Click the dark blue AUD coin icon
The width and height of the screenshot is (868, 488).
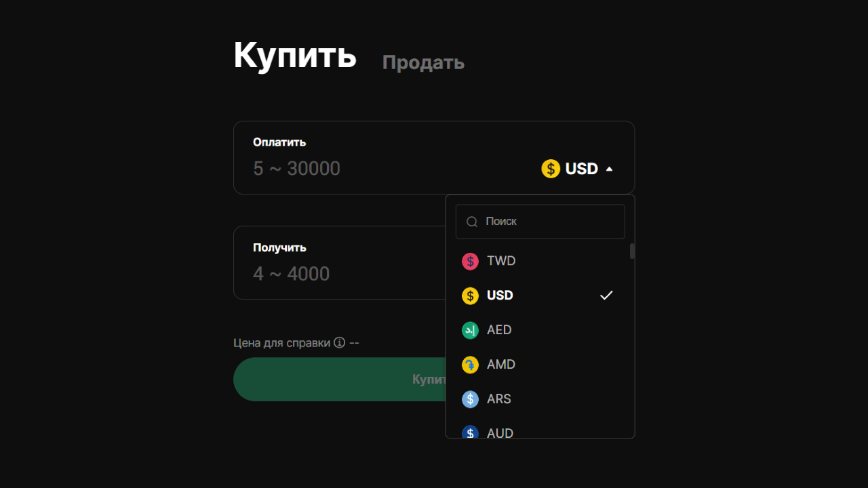coord(470,432)
